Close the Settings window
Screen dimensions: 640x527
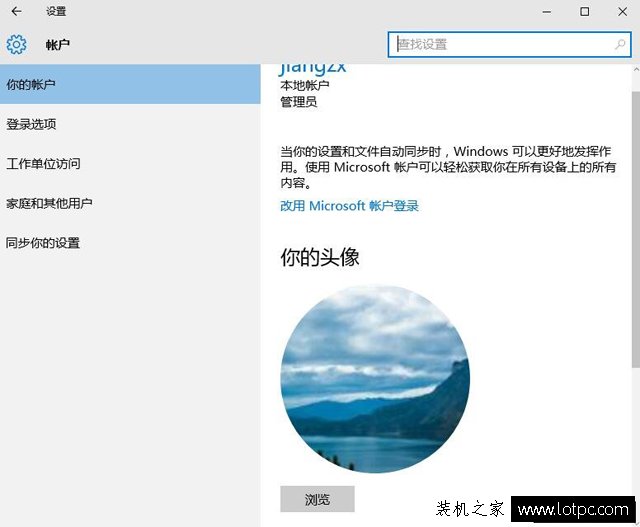(622, 11)
